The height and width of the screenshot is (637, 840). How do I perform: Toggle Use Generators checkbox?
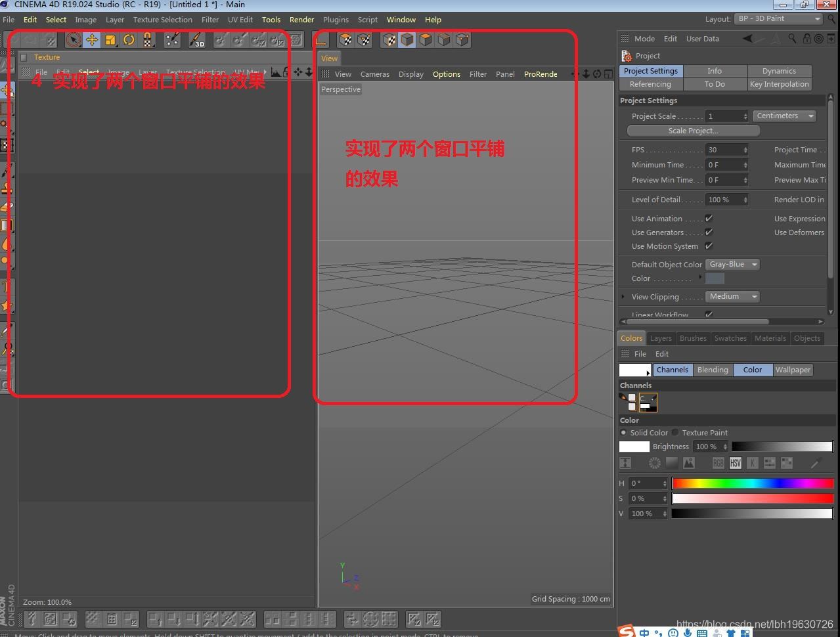[x=709, y=232]
